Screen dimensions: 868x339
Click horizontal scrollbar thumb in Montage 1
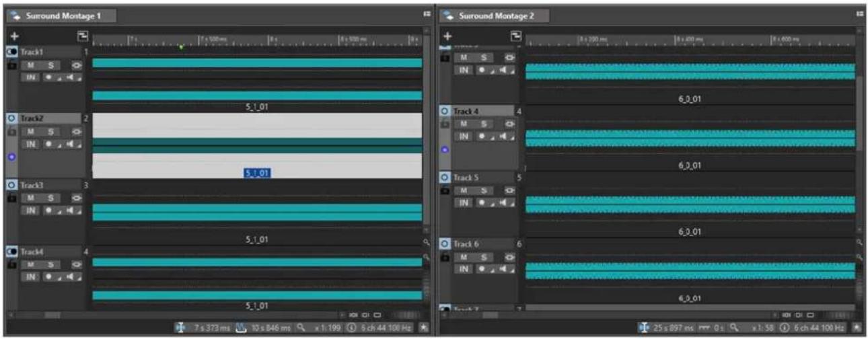pyautogui.click(x=52, y=314)
